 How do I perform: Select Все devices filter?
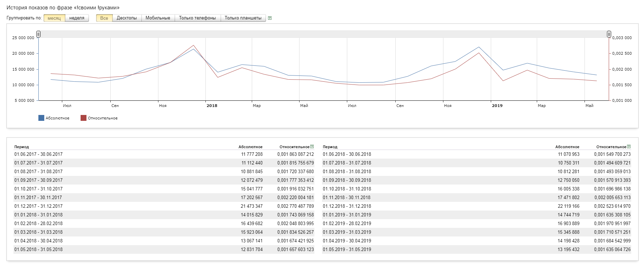pos(104,18)
